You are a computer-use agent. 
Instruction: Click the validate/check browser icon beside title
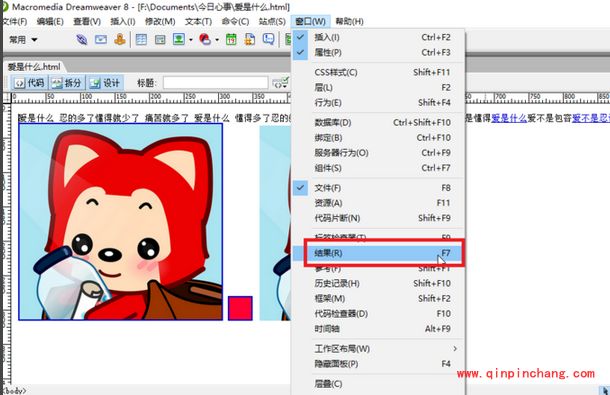[281, 83]
